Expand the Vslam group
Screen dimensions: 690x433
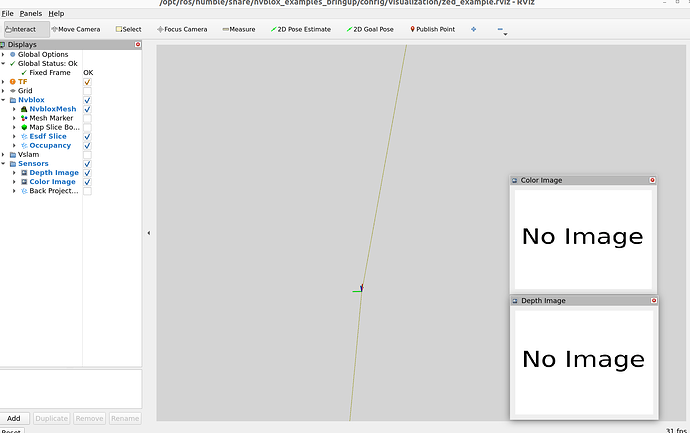pos(3,154)
